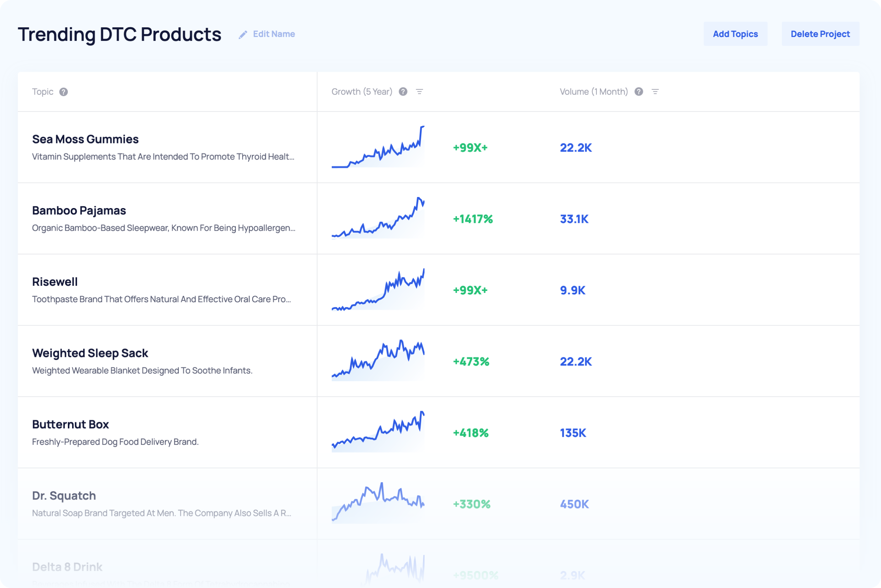Open the Bamboo Pajamas topic
This screenshot has width=881, height=588.
pos(79,210)
